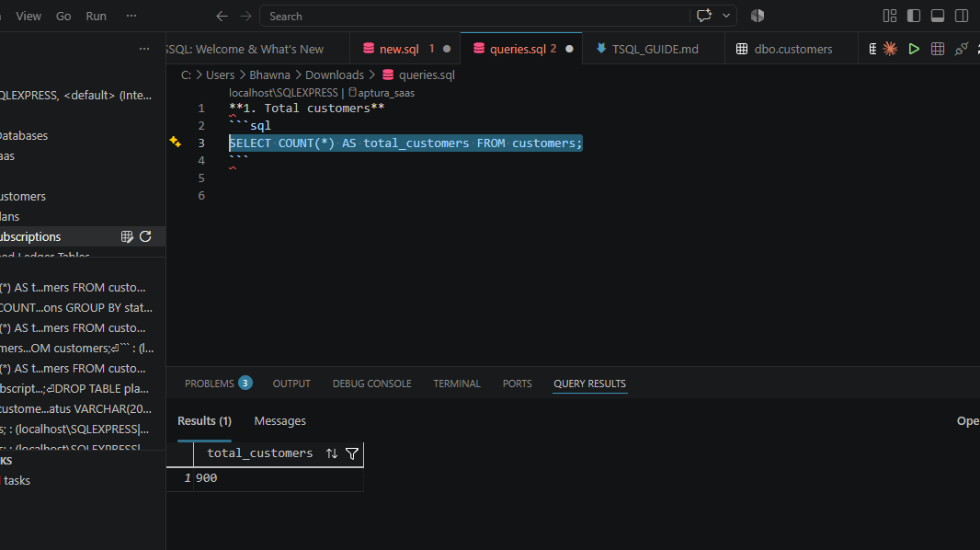Expand the Databases tree node
Image resolution: width=980 pixels, height=550 pixels.
point(24,135)
